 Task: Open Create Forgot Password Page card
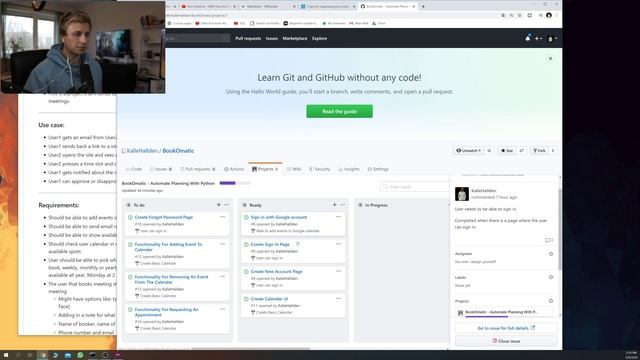[x=164, y=217]
